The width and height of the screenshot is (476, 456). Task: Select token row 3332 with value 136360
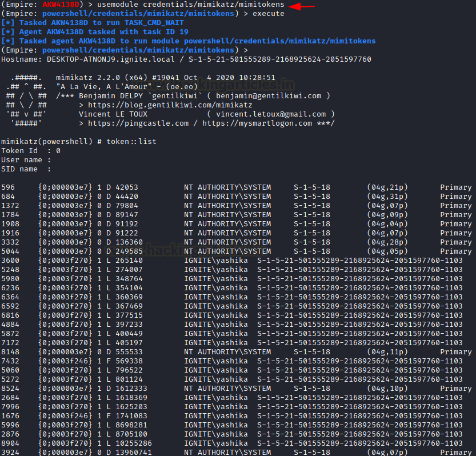pyautogui.click(x=237, y=242)
